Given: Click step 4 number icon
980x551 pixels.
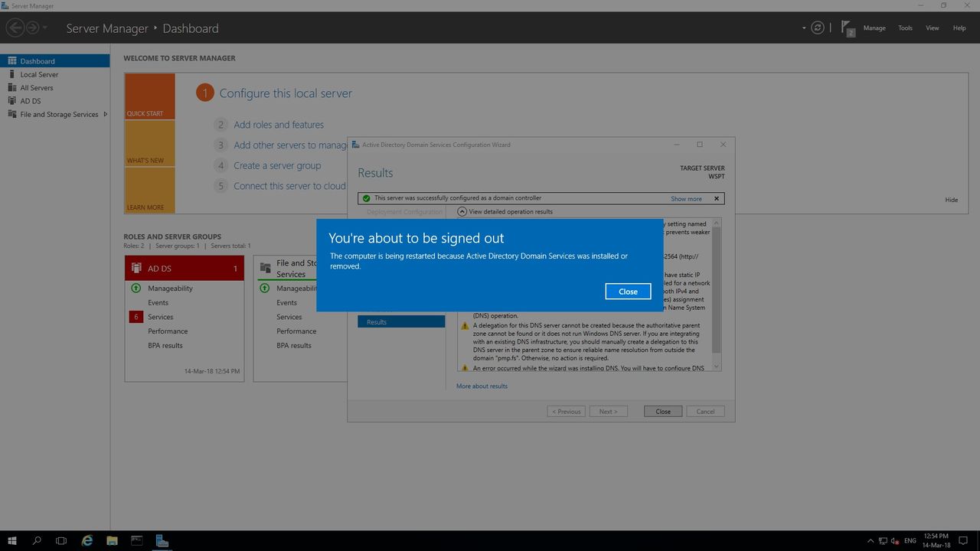Looking at the screenshot, I should tap(221, 165).
